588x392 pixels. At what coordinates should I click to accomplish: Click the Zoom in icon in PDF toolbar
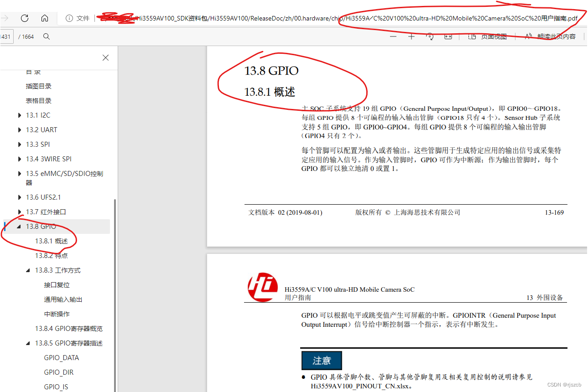411,36
